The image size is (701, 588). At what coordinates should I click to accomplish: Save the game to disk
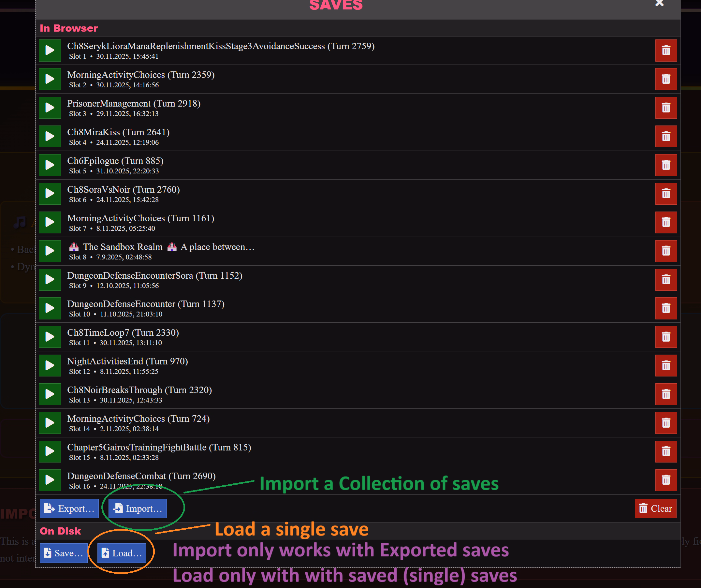(x=64, y=553)
